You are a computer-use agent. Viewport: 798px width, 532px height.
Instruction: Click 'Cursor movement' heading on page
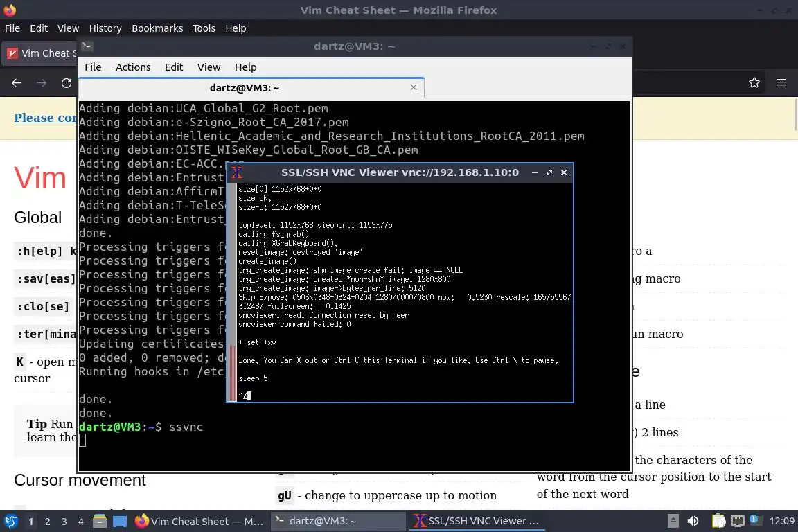pos(80,480)
